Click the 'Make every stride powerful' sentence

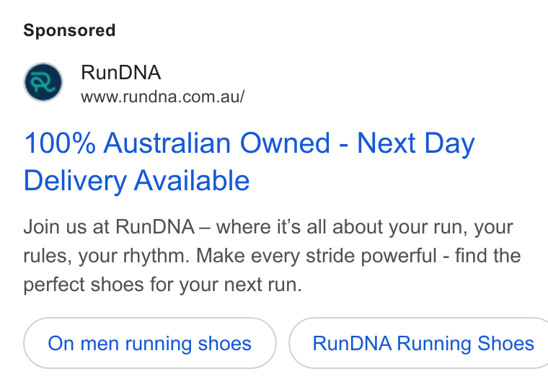coord(317,256)
